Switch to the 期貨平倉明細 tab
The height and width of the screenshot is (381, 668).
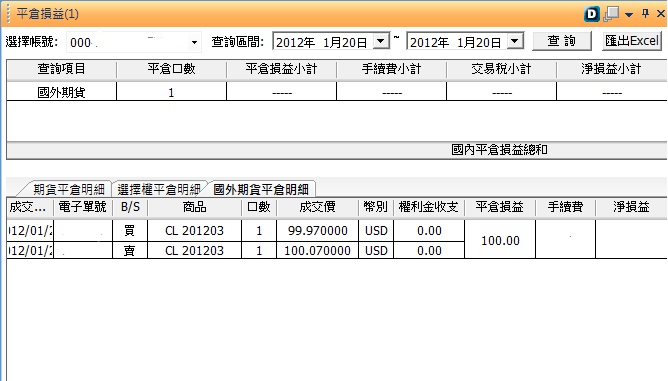(x=67, y=189)
